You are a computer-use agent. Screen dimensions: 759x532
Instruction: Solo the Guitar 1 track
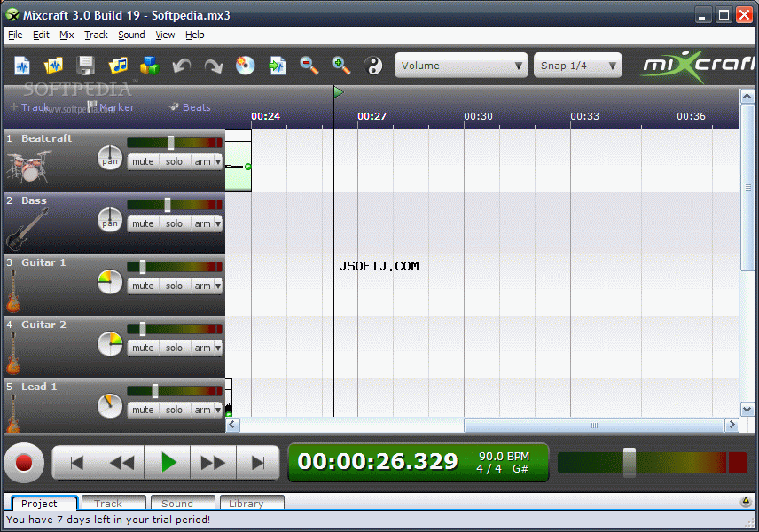pyautogui.click(x=175, y=286)
